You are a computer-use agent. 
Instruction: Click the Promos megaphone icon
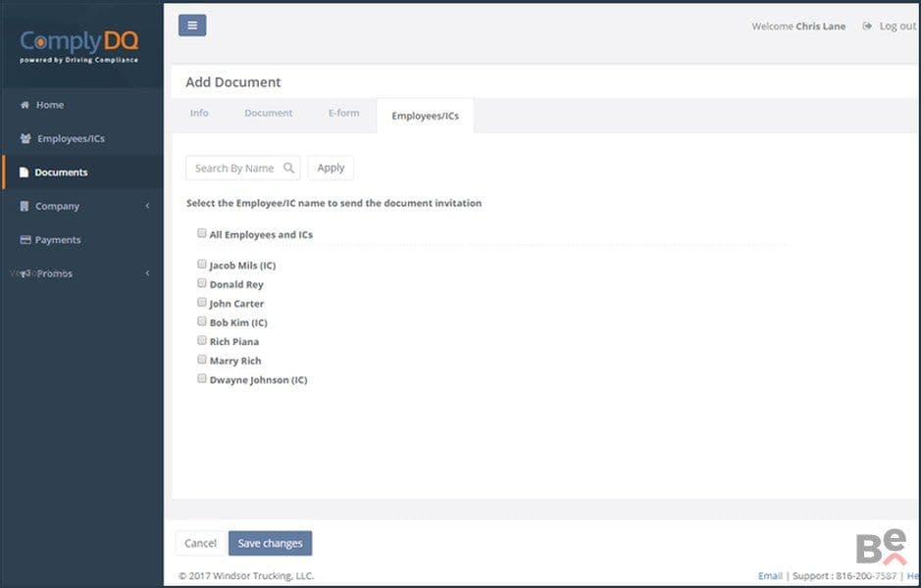tap(26, 273)
